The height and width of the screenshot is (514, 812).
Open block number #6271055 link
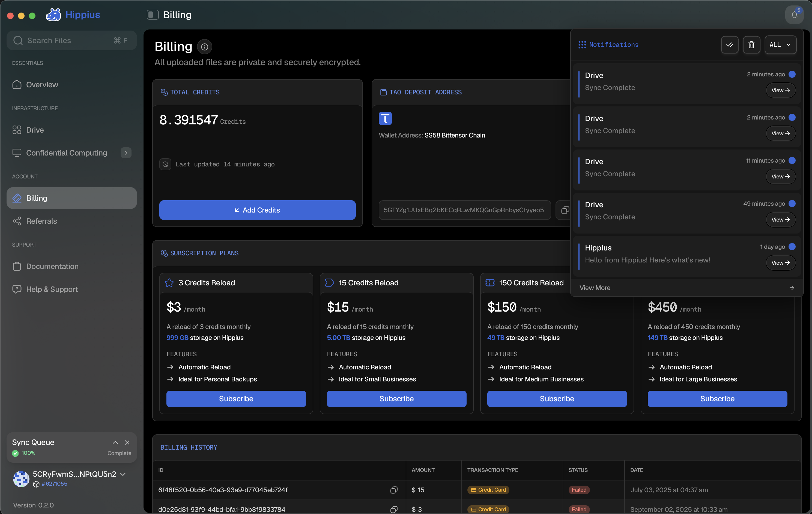point(54,484)
